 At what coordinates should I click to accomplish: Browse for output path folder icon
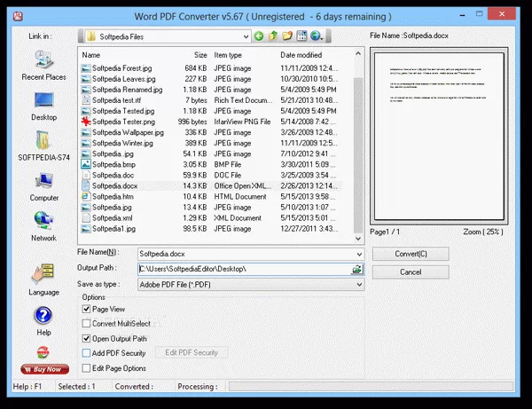tap(357, 270)
